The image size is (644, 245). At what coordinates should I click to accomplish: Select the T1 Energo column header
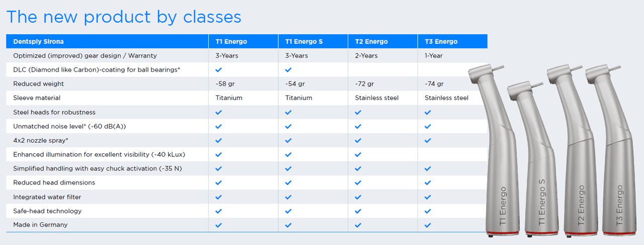coord(231,41)
